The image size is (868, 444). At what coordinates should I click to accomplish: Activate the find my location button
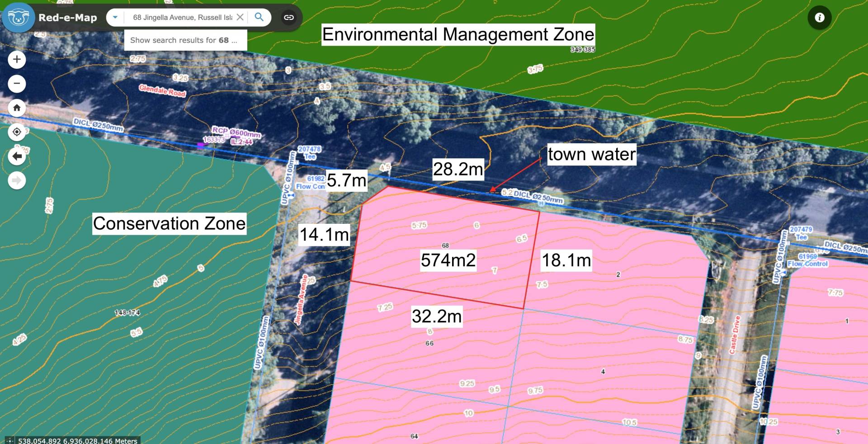click(17, 132)
